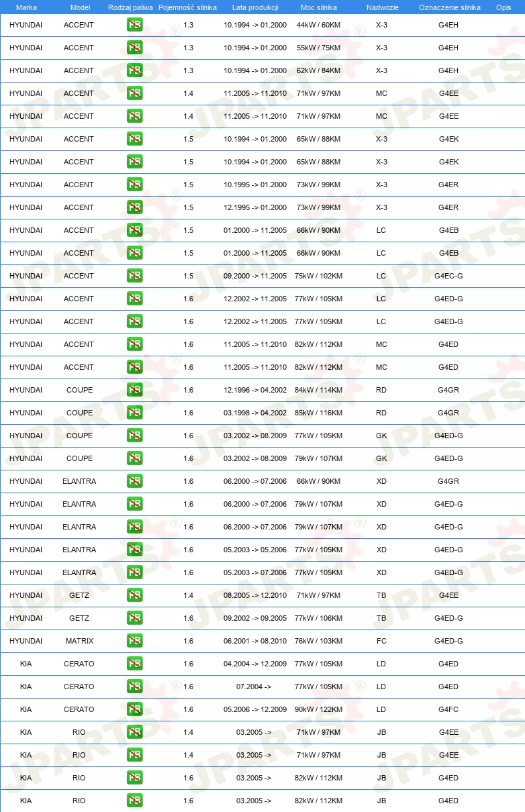Viewport: 525px width, 812px height.
Task: Select the 62kW / 84KM power cell
Action: 319,70
